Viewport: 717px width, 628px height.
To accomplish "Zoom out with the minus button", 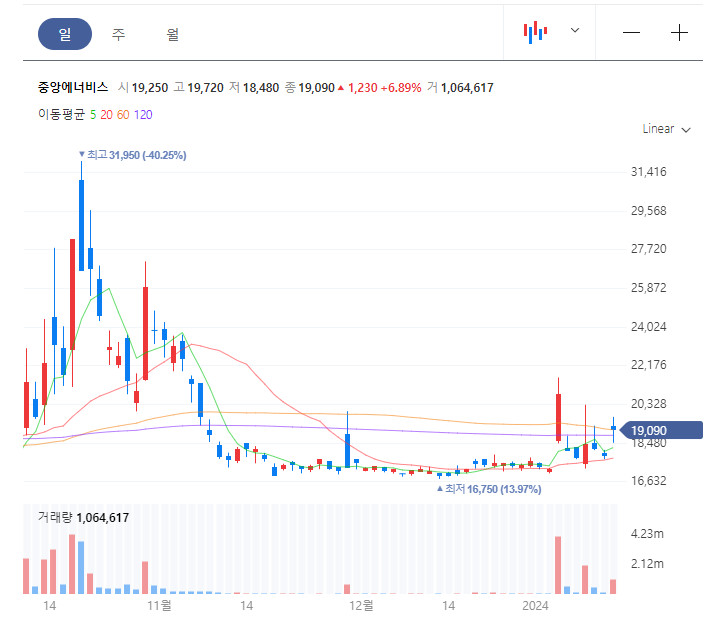I will pos(631,32).
